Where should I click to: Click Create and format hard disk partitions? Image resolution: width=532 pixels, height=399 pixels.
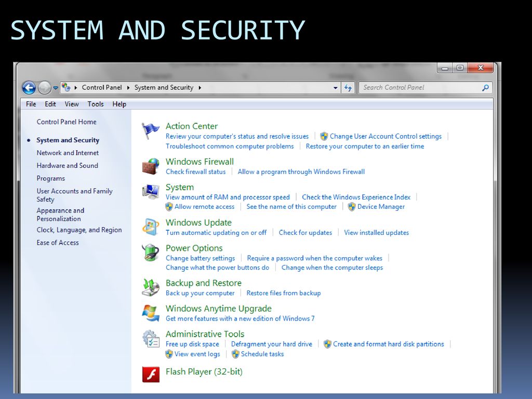(x=389, y=344)
